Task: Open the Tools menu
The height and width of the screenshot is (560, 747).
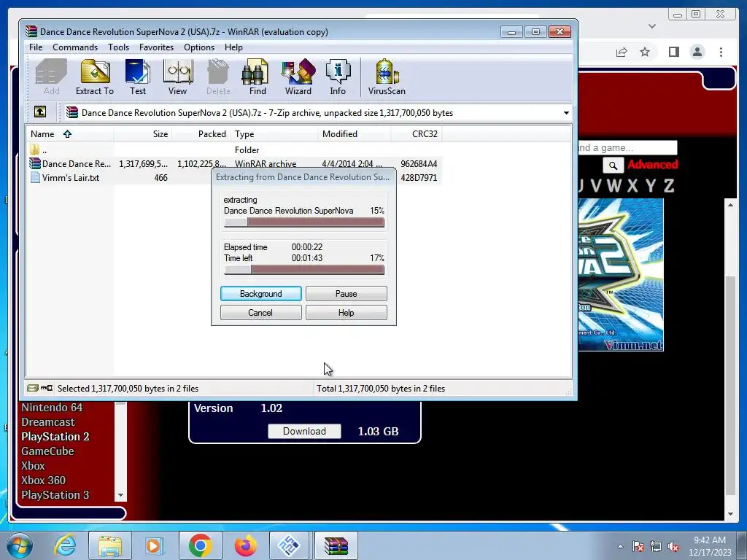Action: click(x=118, y=47)
